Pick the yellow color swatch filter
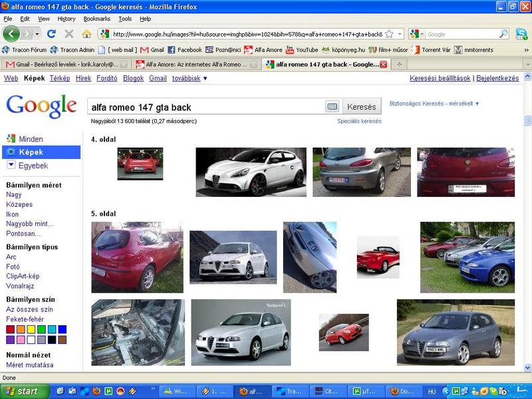The image size is (532, 399). click(x=31, y=329)
